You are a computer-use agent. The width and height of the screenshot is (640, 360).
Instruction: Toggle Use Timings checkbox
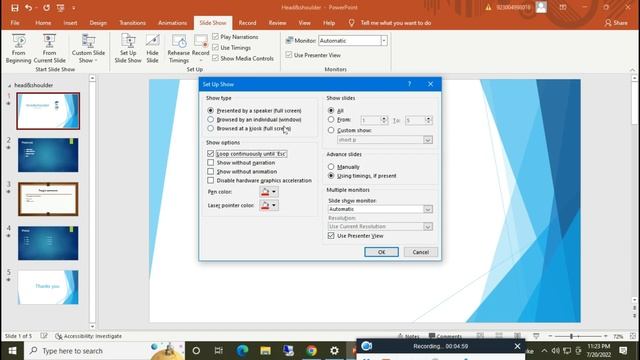[216, 48]
